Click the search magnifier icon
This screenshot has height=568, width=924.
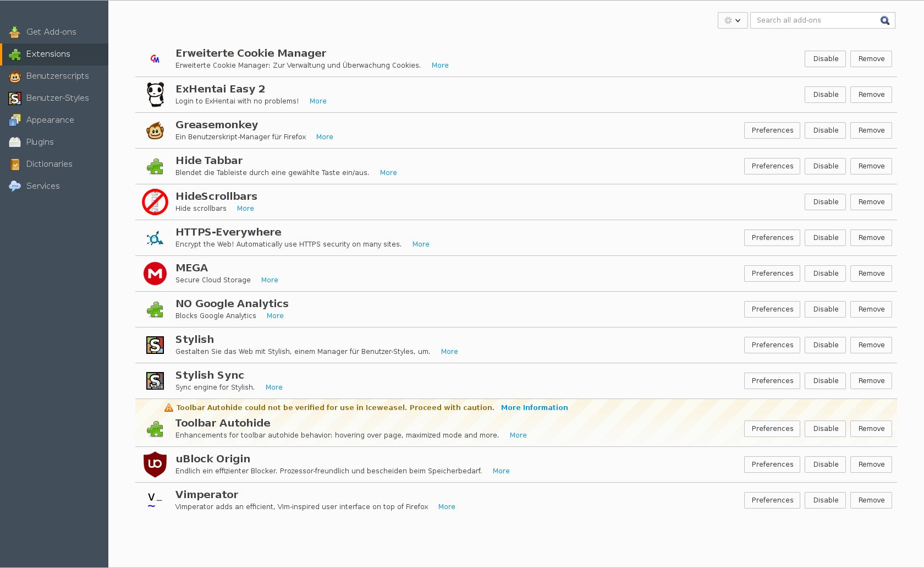(x=884, y=20)
